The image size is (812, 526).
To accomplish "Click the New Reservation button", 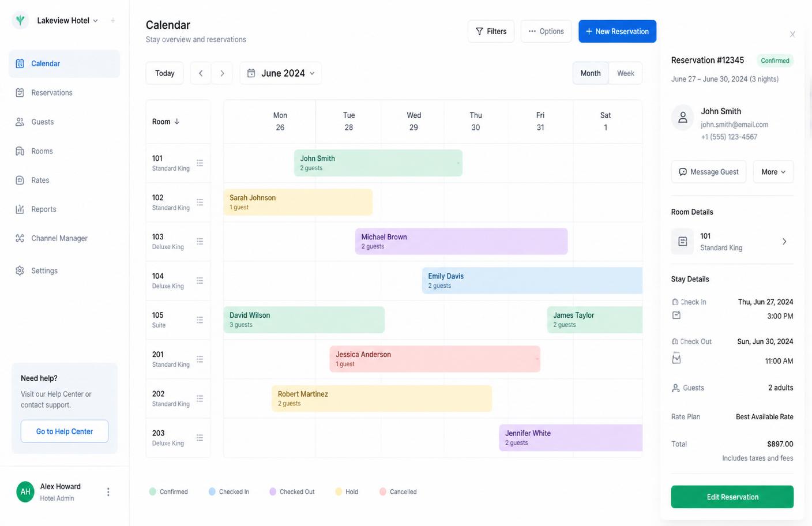I will click(x=617, y=31).
